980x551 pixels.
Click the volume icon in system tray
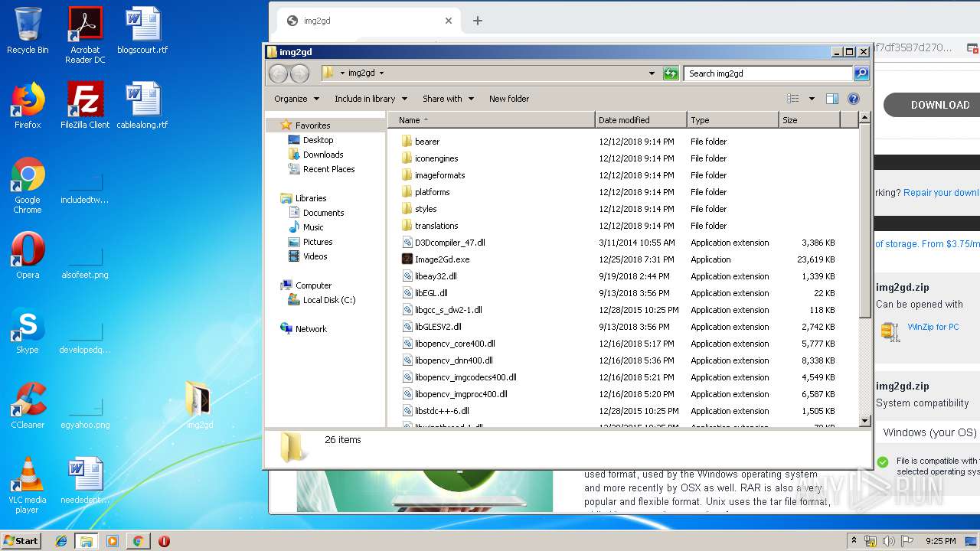[888, 540]
